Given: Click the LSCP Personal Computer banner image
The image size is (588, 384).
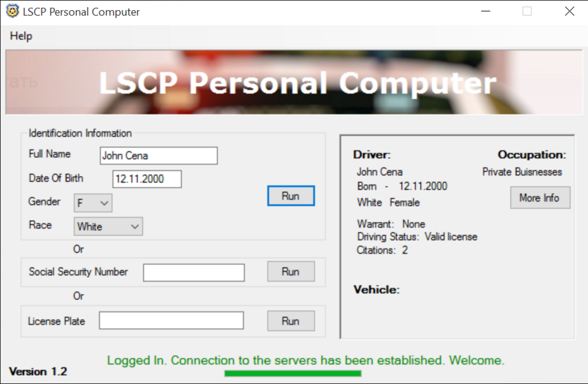Looking at the screenshot, I should pyautogui.click(x=294, y=82).
